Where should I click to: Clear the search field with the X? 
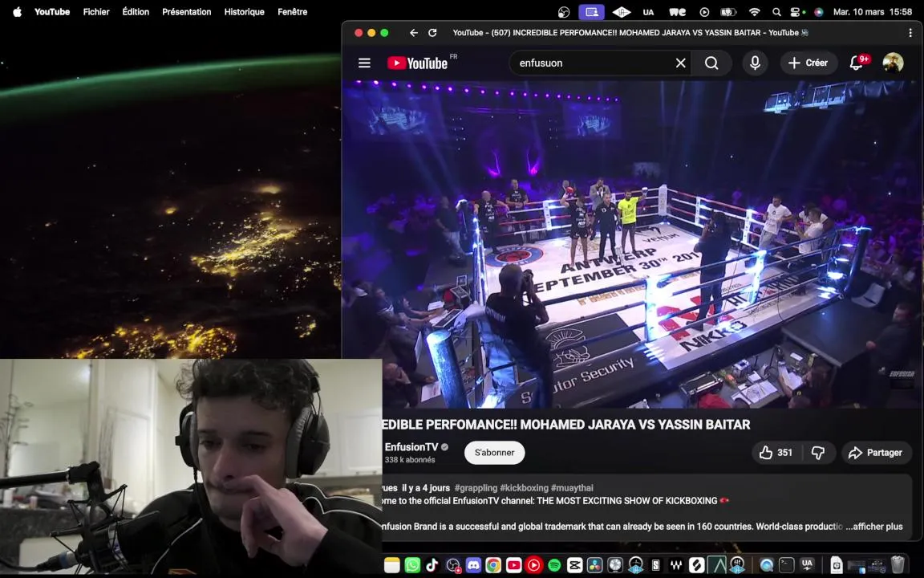(x=681, y=63)
